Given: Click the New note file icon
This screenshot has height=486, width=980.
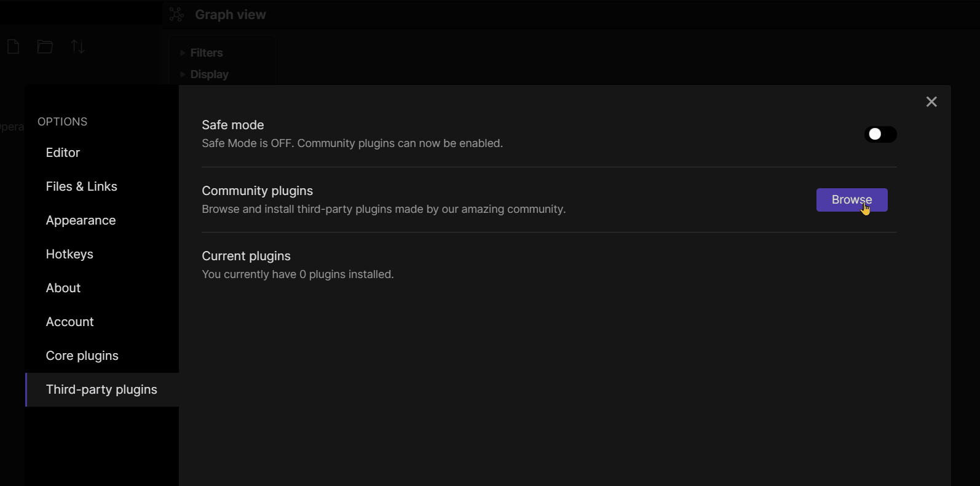Looking at the screenshot, I should click(14, 47).
